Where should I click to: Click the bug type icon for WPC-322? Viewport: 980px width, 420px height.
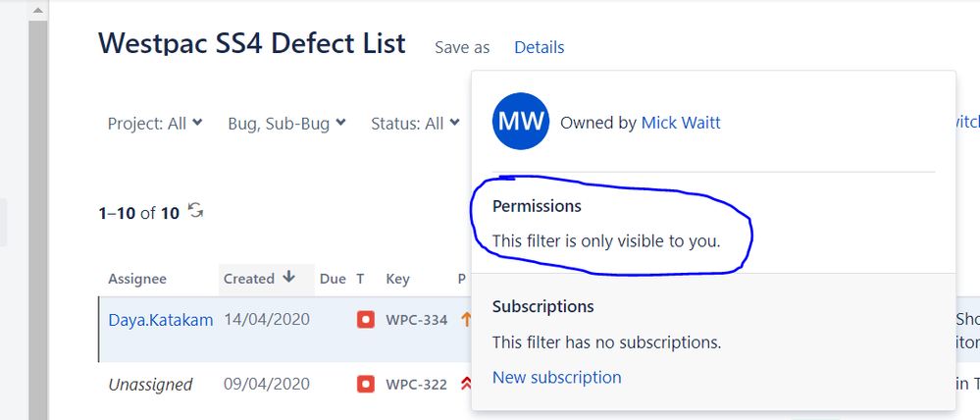(366, 385)
